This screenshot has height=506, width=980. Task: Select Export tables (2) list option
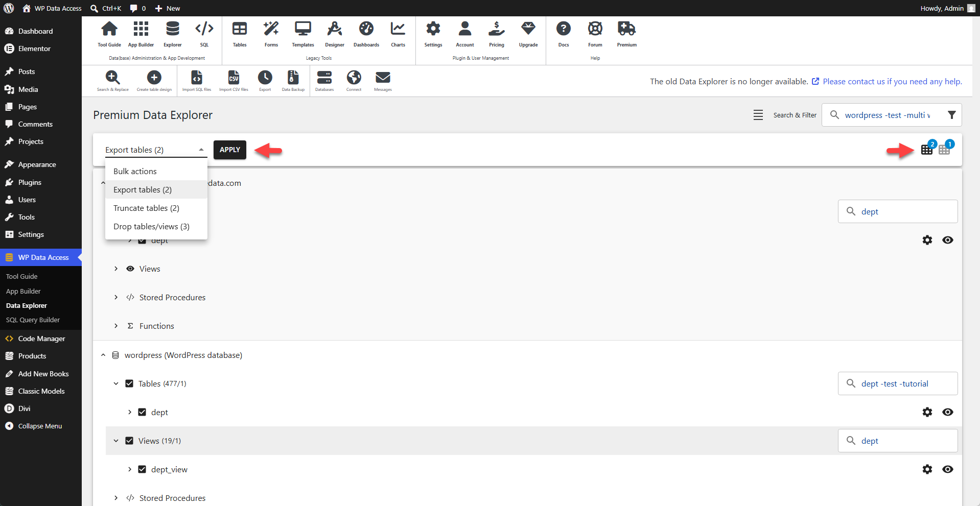[x=156, y=189]
